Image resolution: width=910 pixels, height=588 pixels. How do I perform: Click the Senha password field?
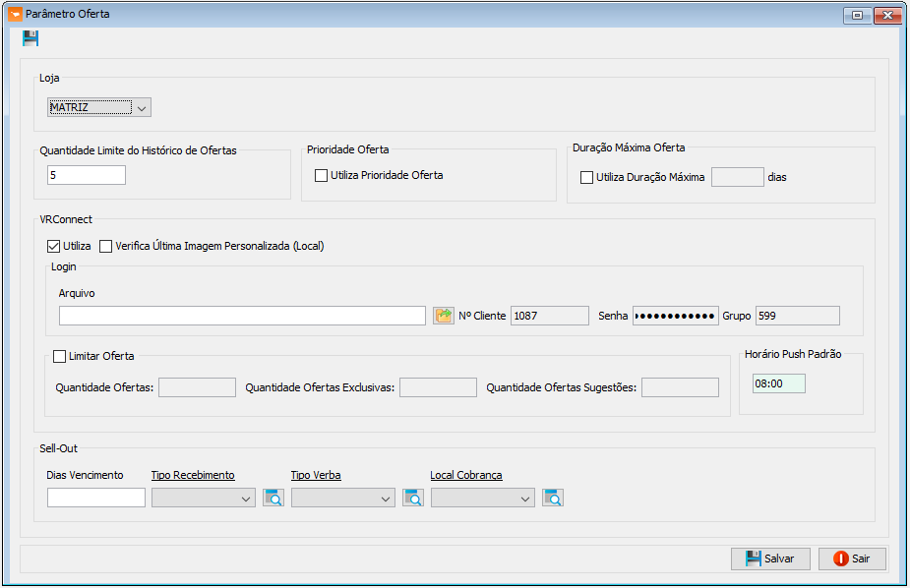pyautogui.click(x=676, y=316)
